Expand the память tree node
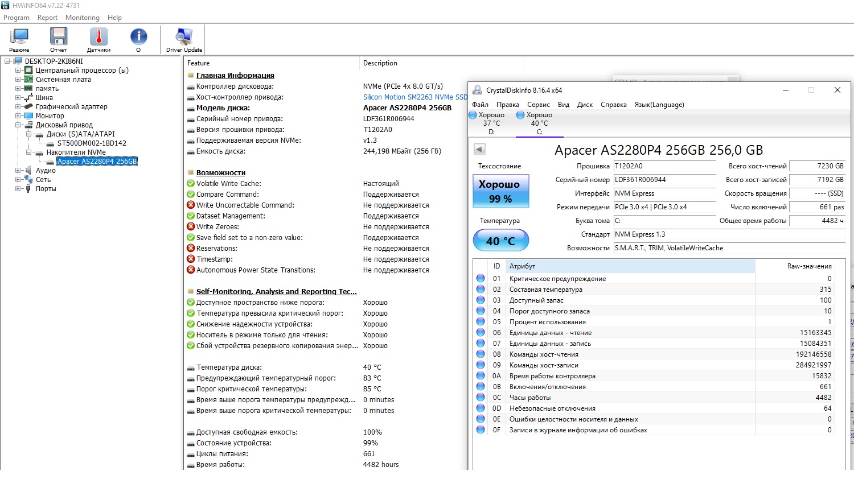Screen dimensions: 854x504 click(x=18, y=89)
